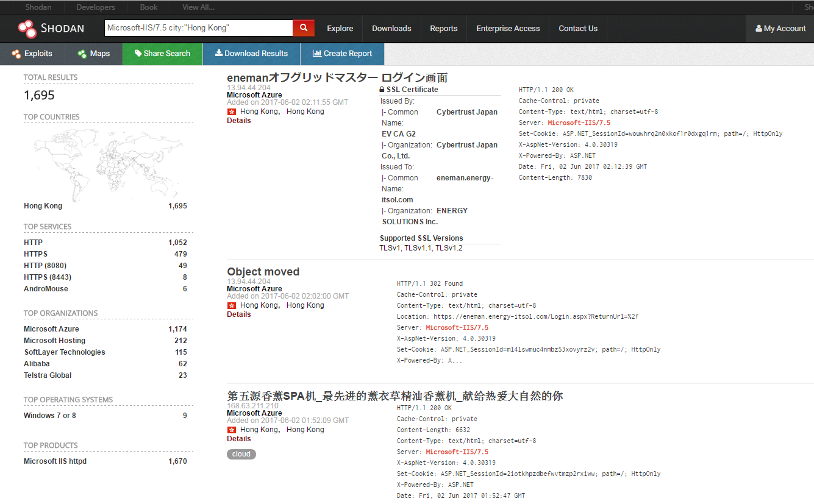The height and width of the screenshot is (504, 814).
Task: Click the SSL Certificate lock icon
Action: [382, 90]
